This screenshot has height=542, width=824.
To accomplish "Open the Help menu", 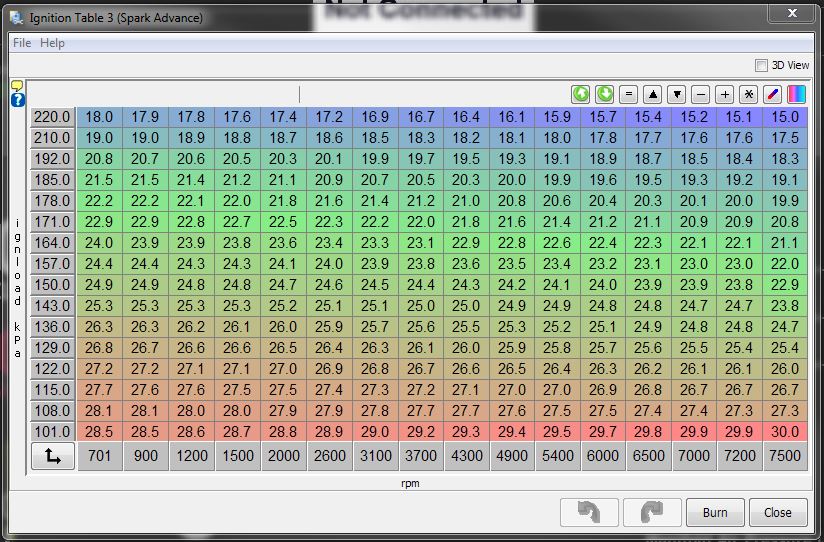I will coord(52,43).
